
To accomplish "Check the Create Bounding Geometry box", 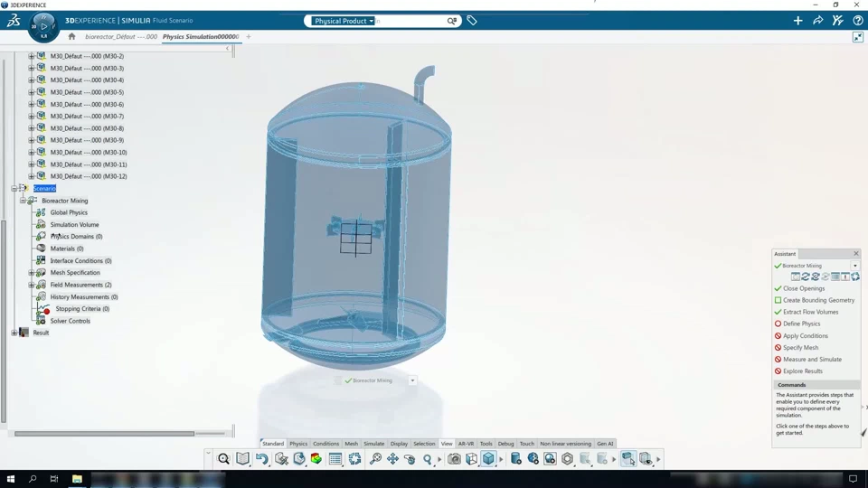I will [778, 300].
